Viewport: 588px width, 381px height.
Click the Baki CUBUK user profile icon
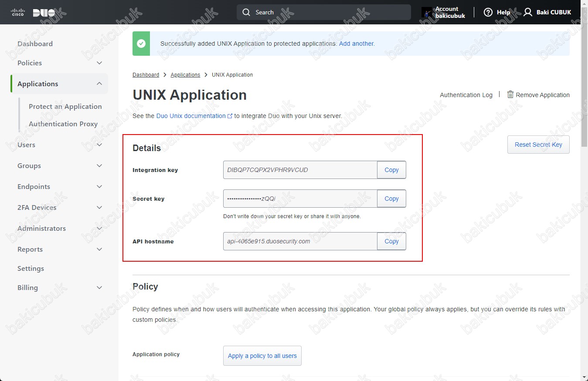(528, 12)
